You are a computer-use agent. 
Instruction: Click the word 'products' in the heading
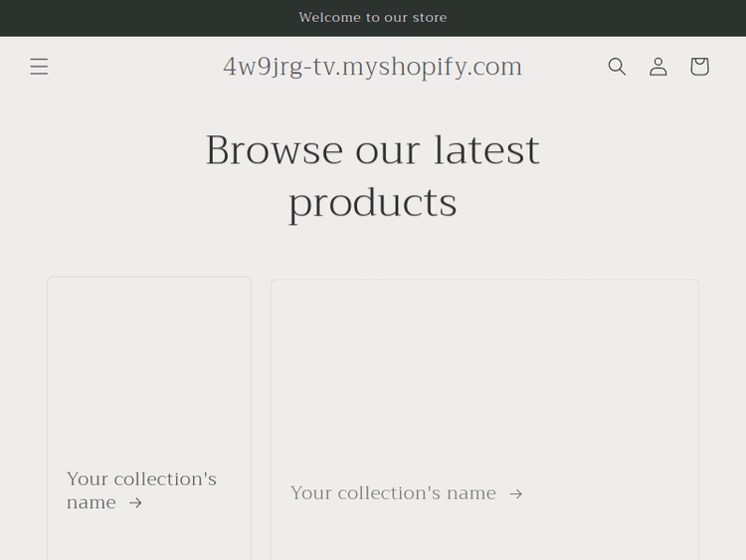(373, 203)
